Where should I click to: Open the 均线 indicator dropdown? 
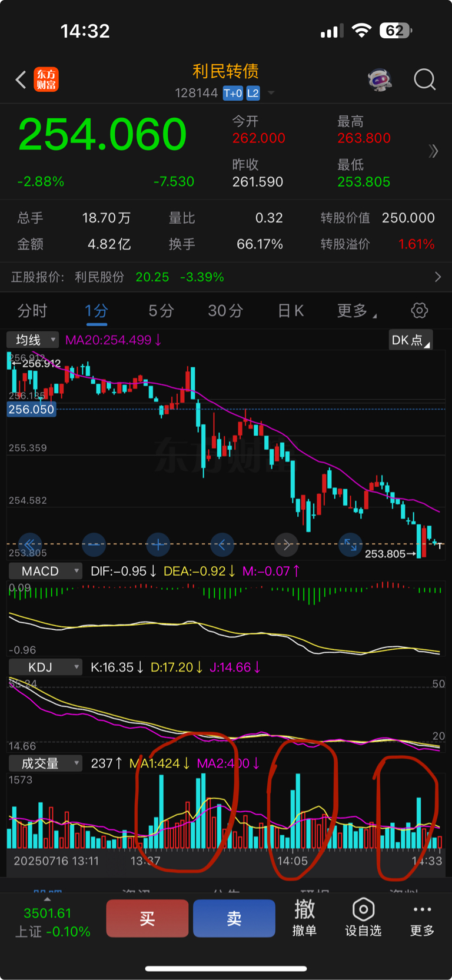[x=32, y=340]
